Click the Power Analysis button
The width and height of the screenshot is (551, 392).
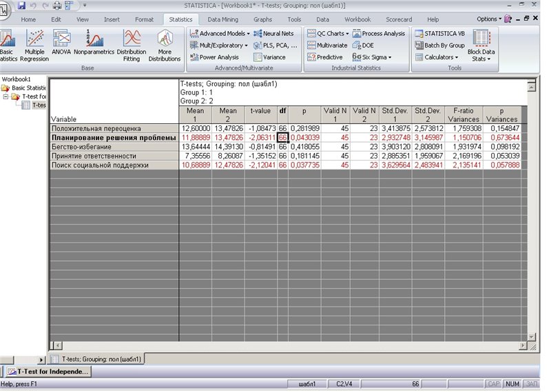point(214,57)
